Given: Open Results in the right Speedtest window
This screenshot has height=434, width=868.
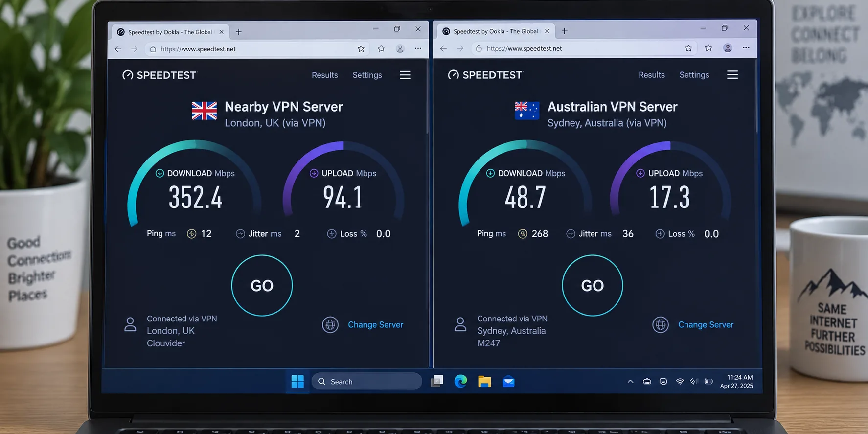Looking at the screenshot, I should point(652,75).
